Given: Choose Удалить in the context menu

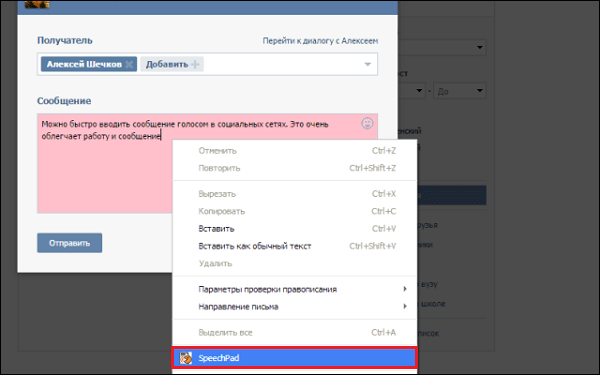Looking at the screenshot, I should click(x=294, y=264).
